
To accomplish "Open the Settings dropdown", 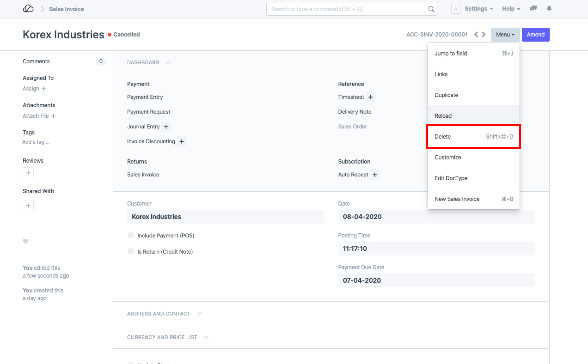I will click(478, 9).
